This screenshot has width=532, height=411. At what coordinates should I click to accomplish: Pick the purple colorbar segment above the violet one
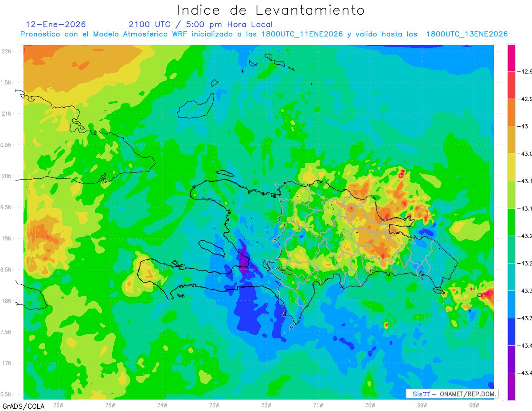pyautogui.click(x=511, y=359)
